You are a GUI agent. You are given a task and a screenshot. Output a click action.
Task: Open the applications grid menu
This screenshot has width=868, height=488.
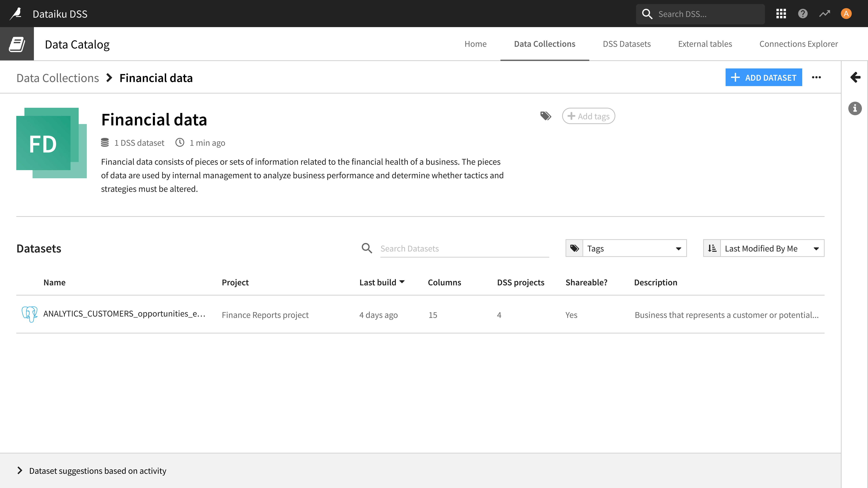click(781, 14)
